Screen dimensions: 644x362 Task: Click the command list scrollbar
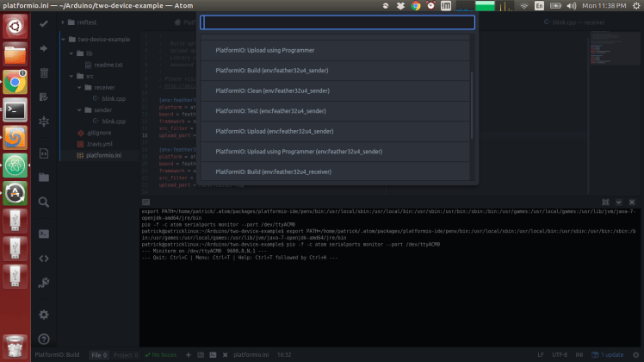(x=472, y=105)
